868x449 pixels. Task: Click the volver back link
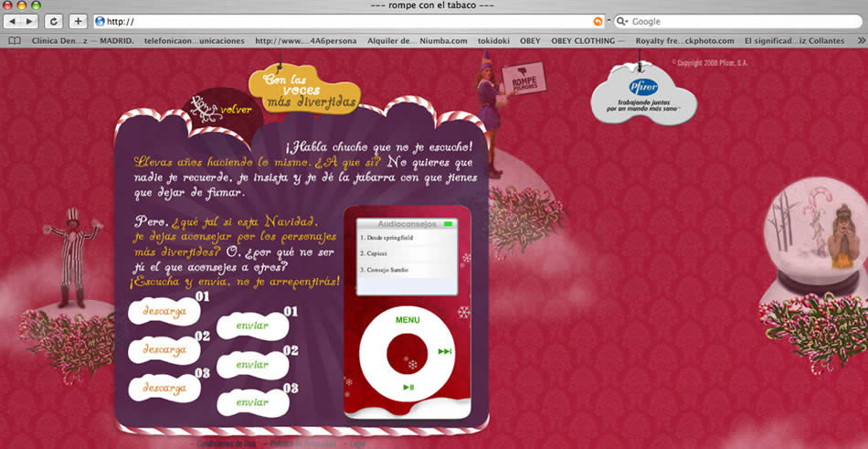click(x=236, y=110)
